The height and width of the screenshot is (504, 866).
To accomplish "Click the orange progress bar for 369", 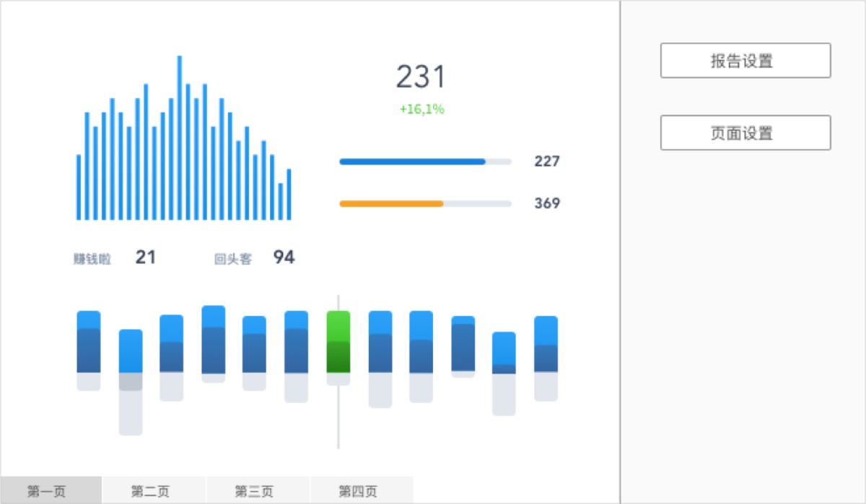I will pyautogui.click(x=426, y=204).
